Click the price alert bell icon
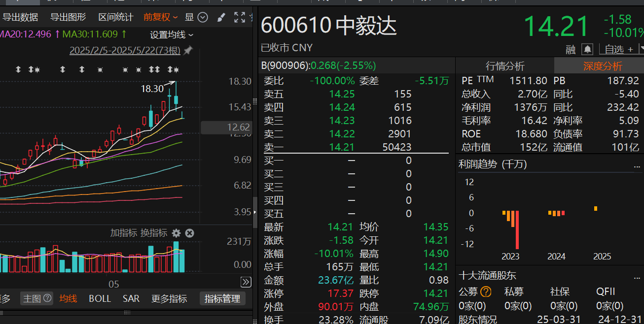This screenshot has height=324, width=644. 587,49
